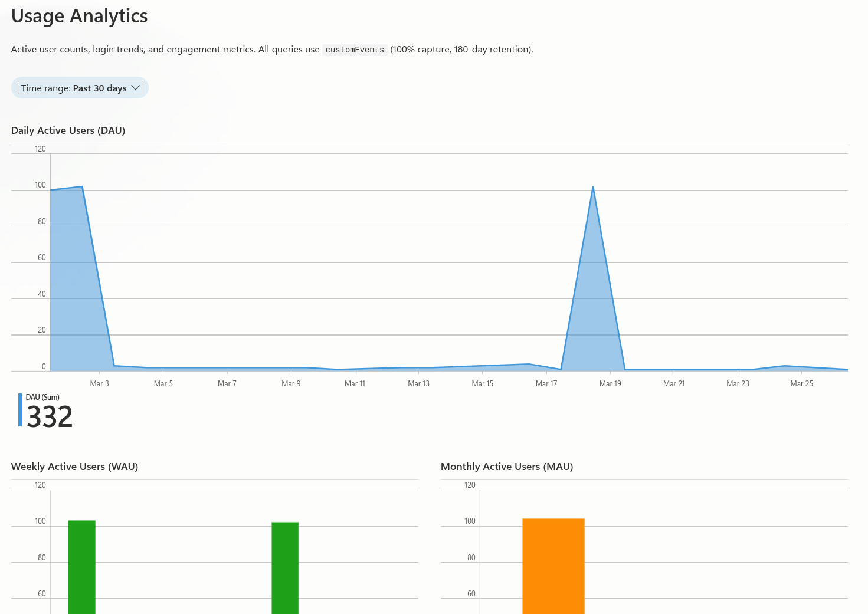Click the Mar 25 axis label
The height and width of the screenshot is (614, 868).
(x=801, y=383)
